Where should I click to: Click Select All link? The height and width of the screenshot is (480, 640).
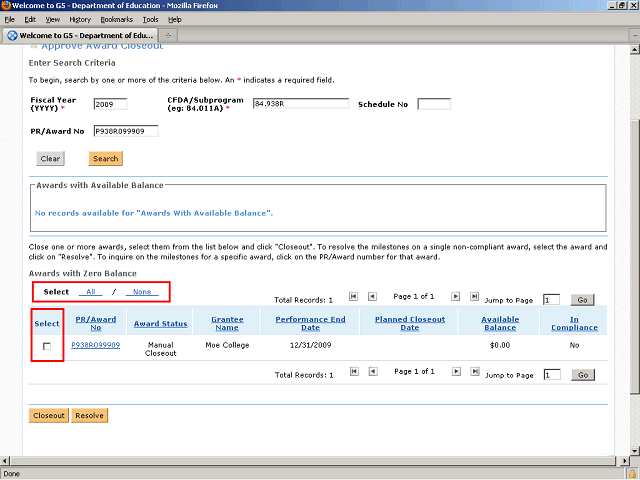[x=91, y=292]
